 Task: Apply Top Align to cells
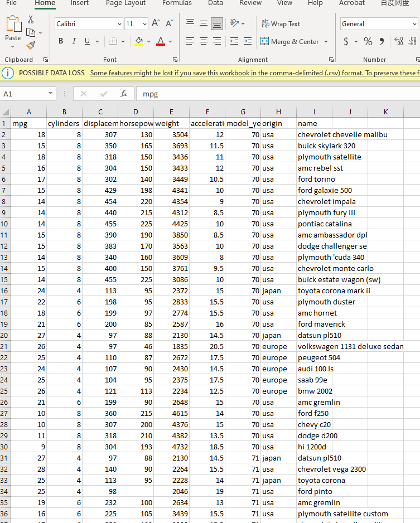[190, 23]
